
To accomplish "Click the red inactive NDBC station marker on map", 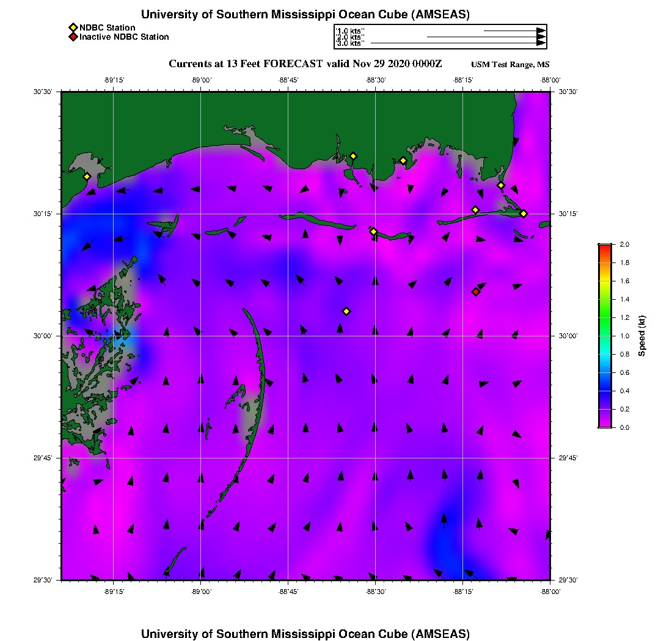I will 476,292.
